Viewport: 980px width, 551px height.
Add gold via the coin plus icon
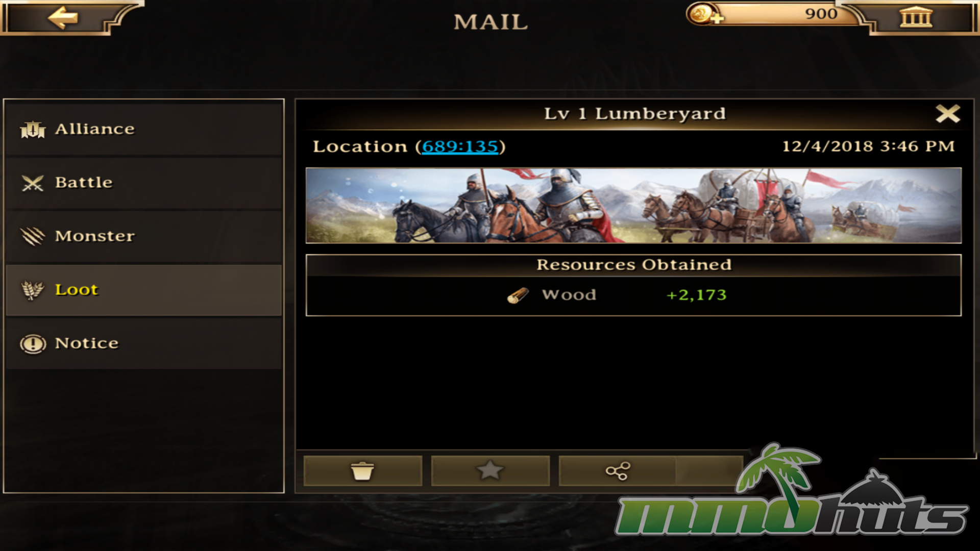pyautogui.click(x=704, y=14)
